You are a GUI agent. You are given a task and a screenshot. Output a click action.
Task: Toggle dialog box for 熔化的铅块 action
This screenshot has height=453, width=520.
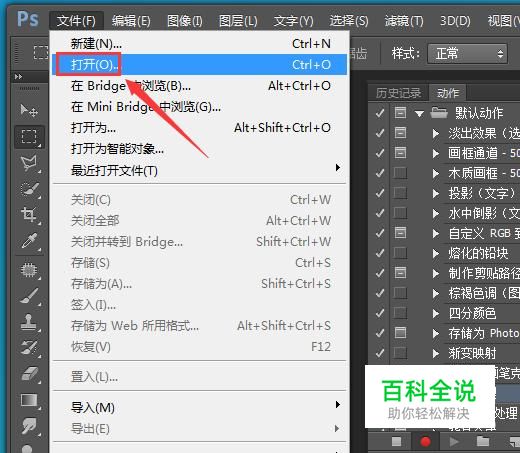point(400,253)
